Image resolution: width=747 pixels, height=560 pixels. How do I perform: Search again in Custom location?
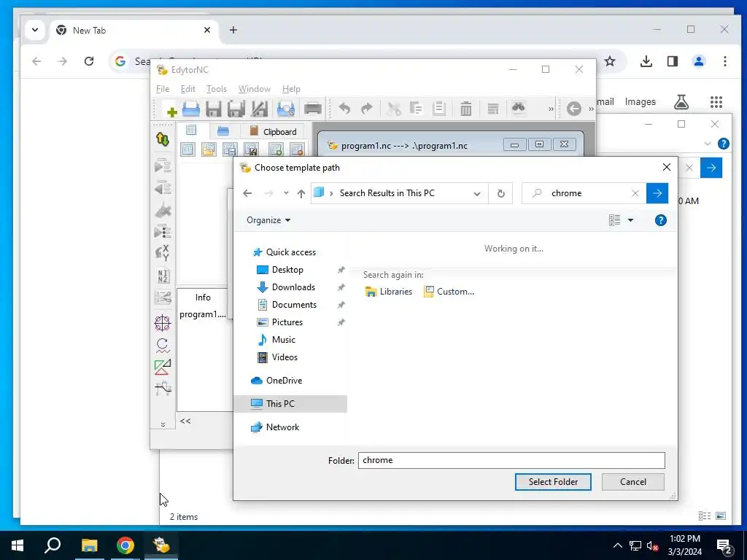pyautogui.click(x=449, y=292)
